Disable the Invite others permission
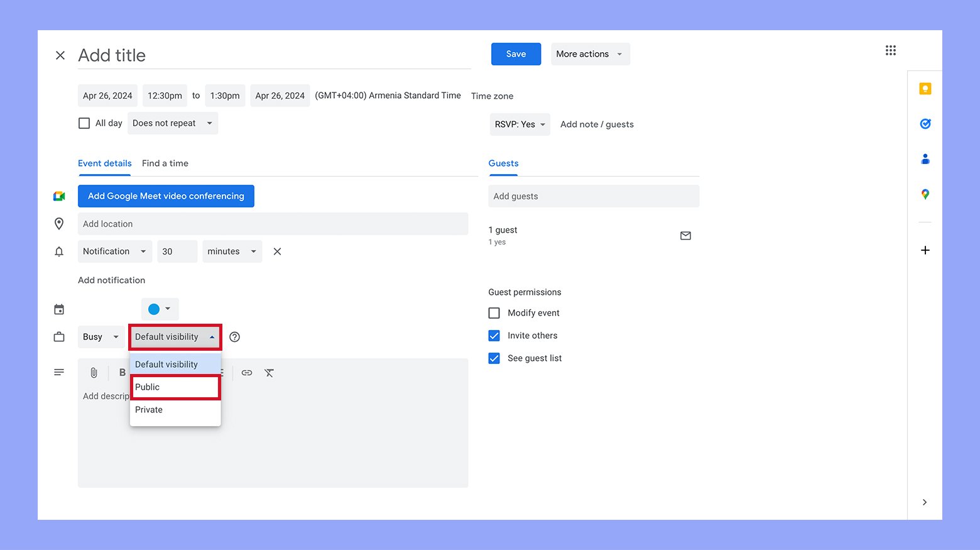The width and height of the screenshot is (980, 550). 494,335
